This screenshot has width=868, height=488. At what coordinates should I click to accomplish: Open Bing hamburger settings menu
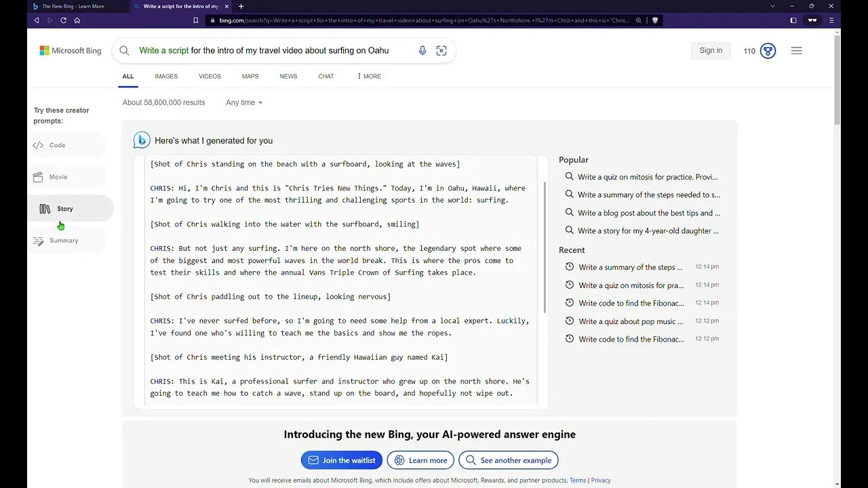797,51
